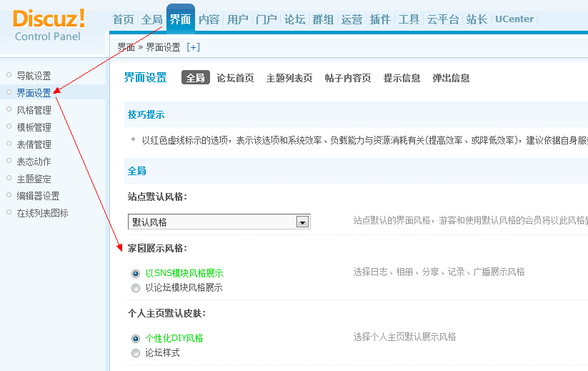Screen dimensions: 588x371
Task: Switch to the 弹出信息 sub-tab
Action: [x=451, y=78]
